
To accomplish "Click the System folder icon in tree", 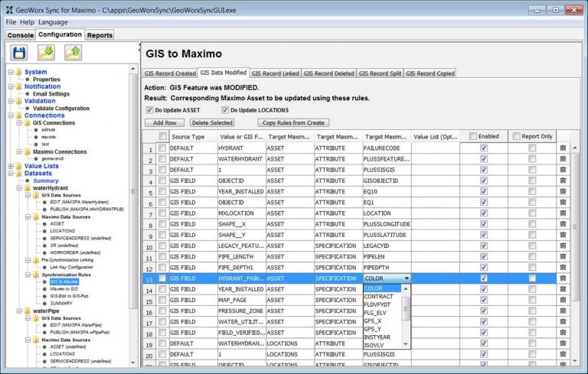I will click(x=17, y=73).
